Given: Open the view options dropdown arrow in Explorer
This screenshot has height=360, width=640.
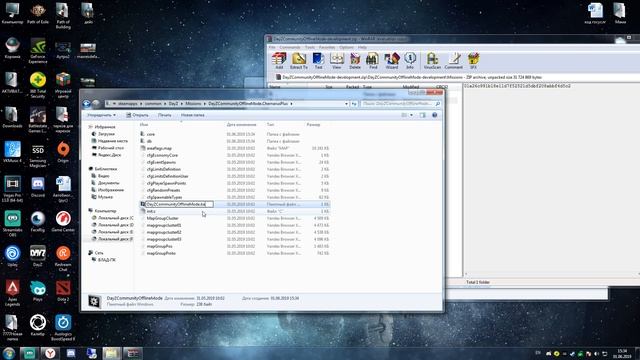Looking at the screenshot, I should [x=411, y=116].
